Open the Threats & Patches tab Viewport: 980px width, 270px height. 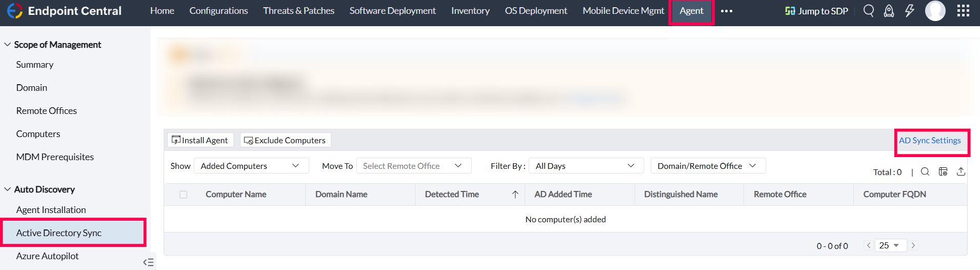point(298,11)
